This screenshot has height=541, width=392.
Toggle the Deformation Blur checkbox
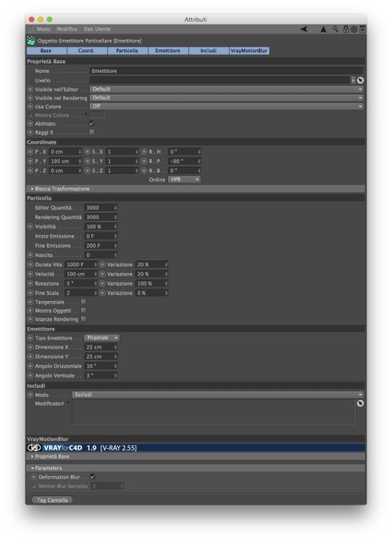[x=93, y=477]
